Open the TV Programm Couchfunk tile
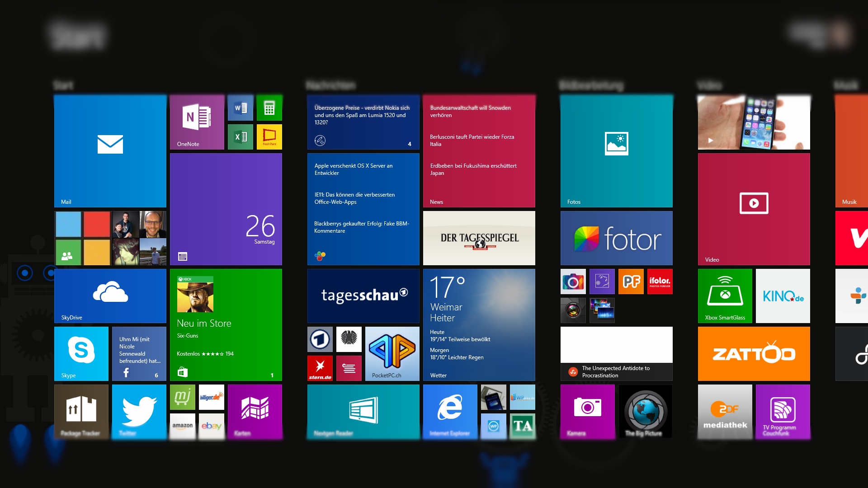The width and height of the screenshot is (868, 488). (783, 412)
